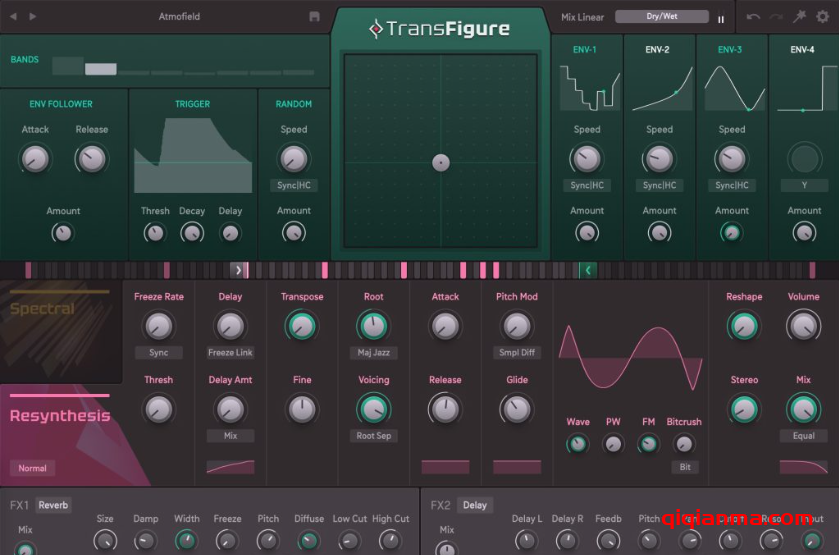Screen dimensions: 839x555
Task: Select the ENV-4 tab
Action: 802,50
